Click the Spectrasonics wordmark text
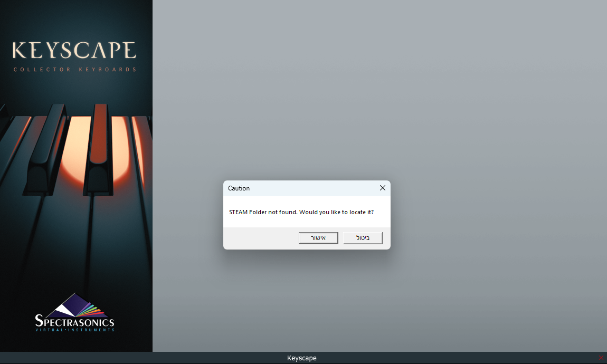 [x=74, y=321]
